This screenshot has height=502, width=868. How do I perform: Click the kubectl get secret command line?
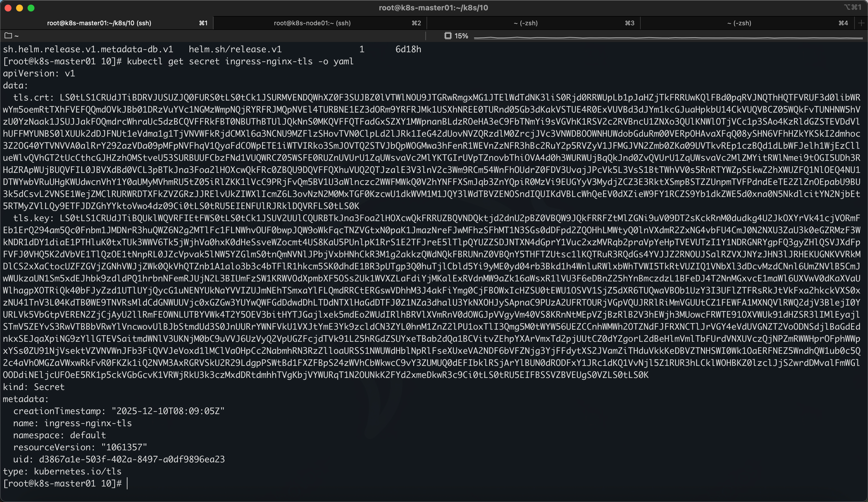pyautogui.click(x=240, y=61)
